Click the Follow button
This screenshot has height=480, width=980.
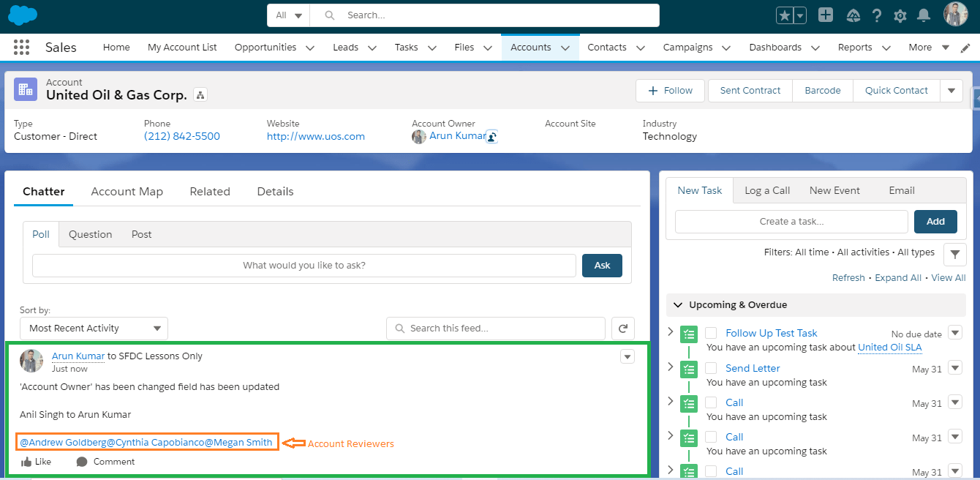pos(670,91)
